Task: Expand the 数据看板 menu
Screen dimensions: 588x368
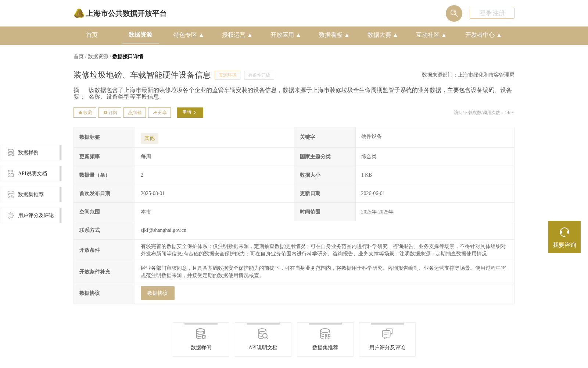Action: 334,35
